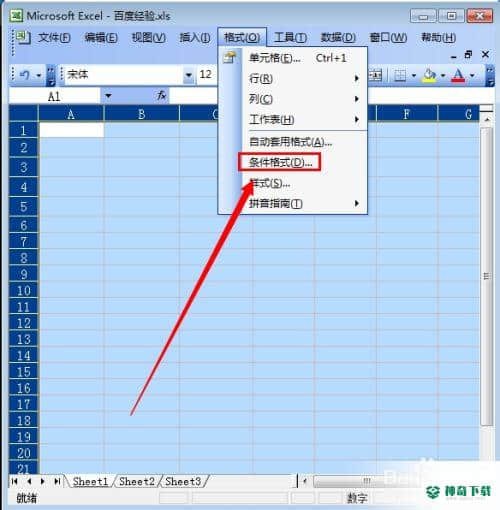Click the Undo toolbar icon
The width and height of the screenshot is (500, 510).
pos(25,75)
